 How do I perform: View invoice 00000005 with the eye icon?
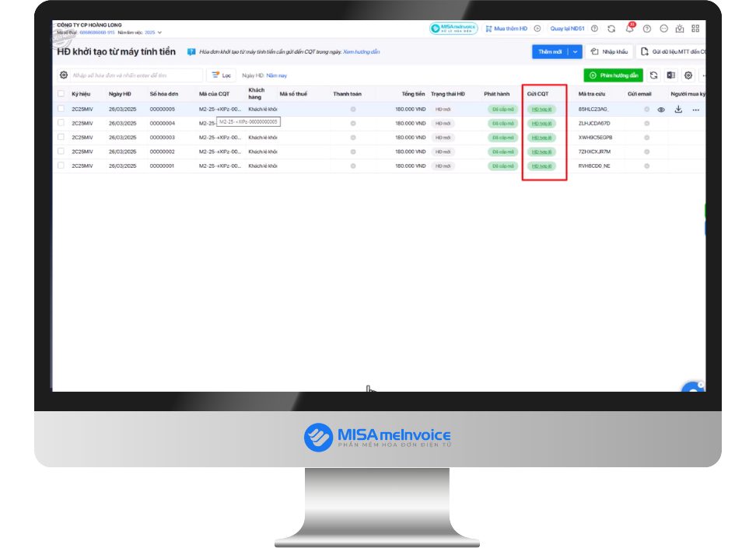pyautogui.click(x=661, y=110)
